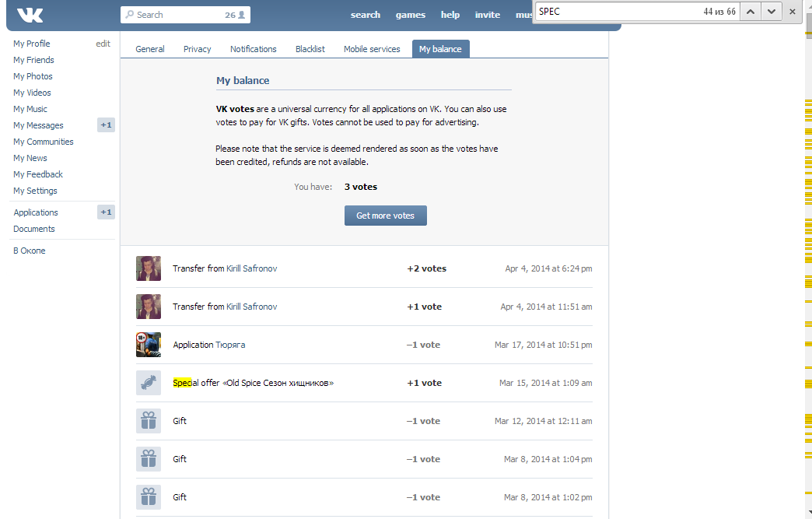Image resolution: width=812 pixels, height=519 pixels.
Task: Open the Notifications tab
Action: click(x=254, y=49)
